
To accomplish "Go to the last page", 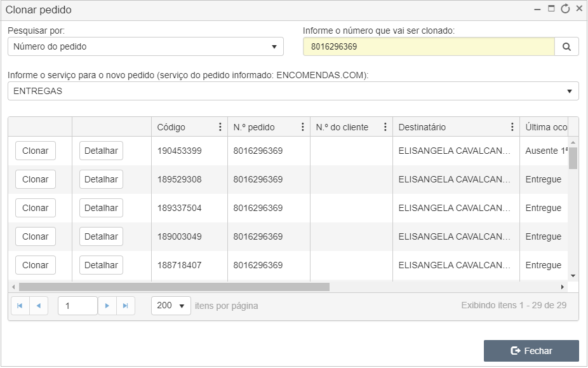I will click(126, 306).
